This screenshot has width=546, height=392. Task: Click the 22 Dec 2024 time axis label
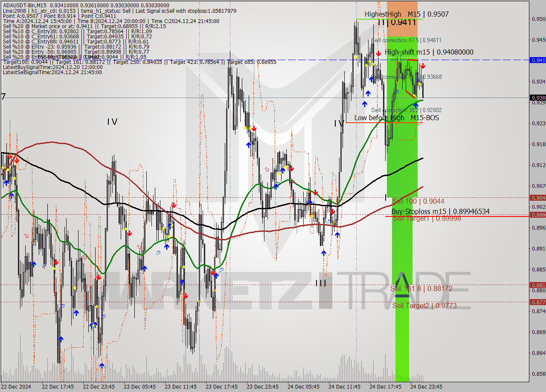pos(16,387)
